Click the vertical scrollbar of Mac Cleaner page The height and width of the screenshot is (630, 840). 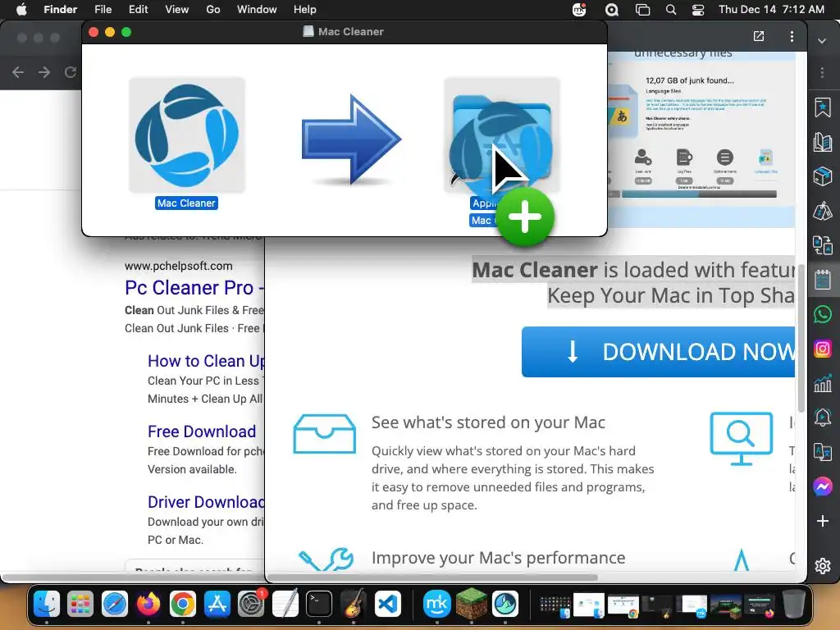801,338
